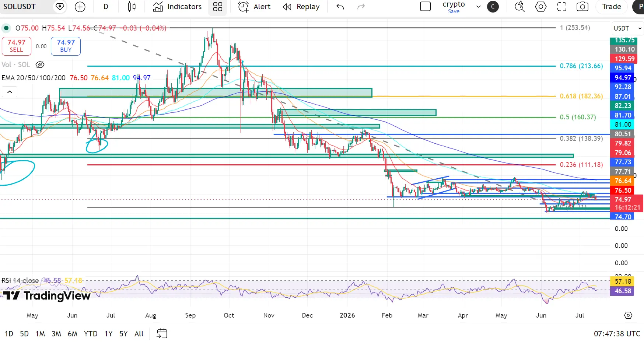Viewport: 644px width, 343px height.
Task: Open the Indicators dialog
Action: coord(177,7)
